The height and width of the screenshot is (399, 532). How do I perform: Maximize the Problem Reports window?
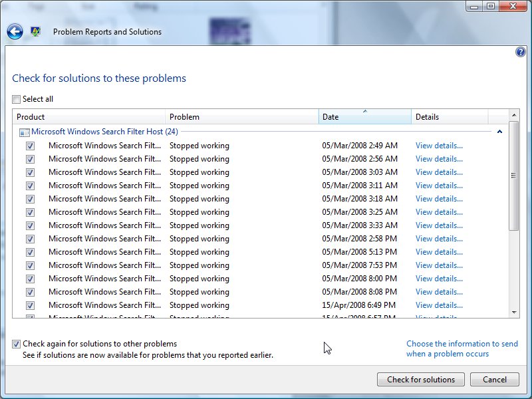[x=491, y=7]
